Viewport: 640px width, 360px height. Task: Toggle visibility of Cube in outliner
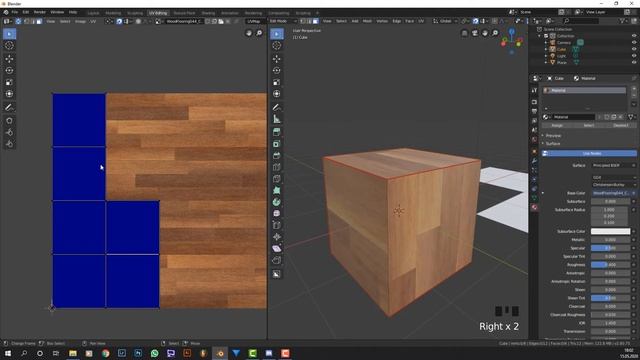[634, 49]
